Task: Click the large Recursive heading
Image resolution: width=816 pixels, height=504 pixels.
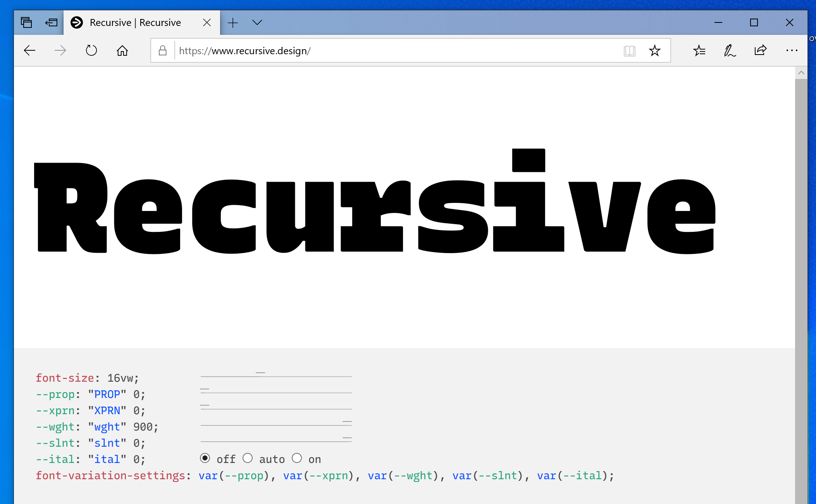Action: coord(375,209)
